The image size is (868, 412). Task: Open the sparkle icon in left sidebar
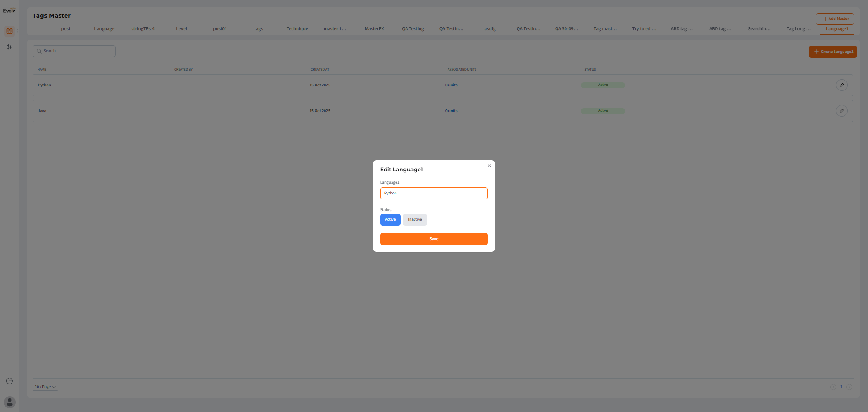[x=9, y=47]
